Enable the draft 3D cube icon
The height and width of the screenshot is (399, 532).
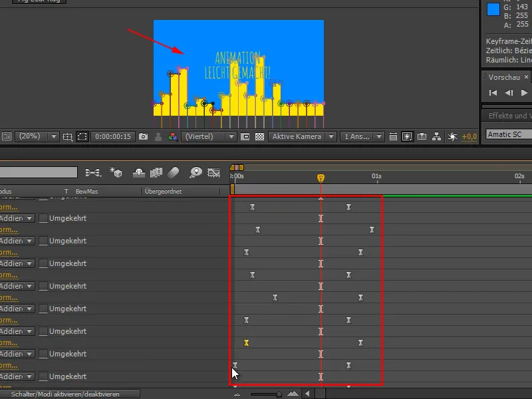[116, 172]
